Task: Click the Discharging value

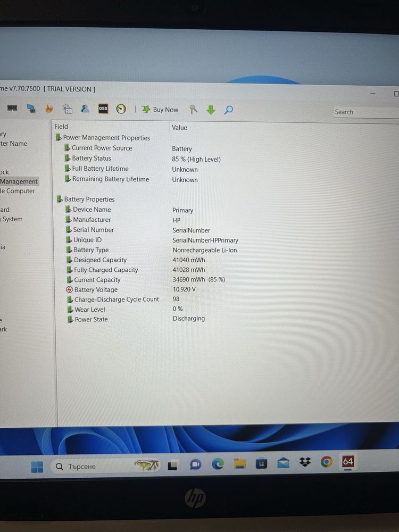Action: [x=189, y=318]
